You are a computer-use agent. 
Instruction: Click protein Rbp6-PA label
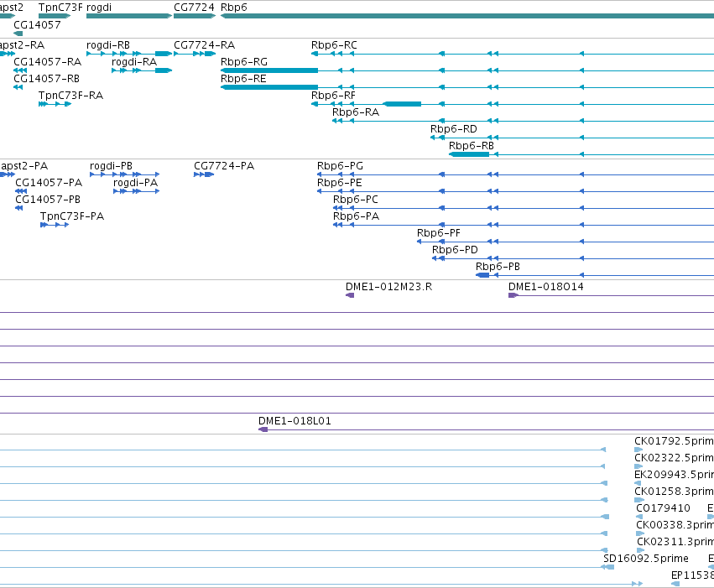(356, 216)
